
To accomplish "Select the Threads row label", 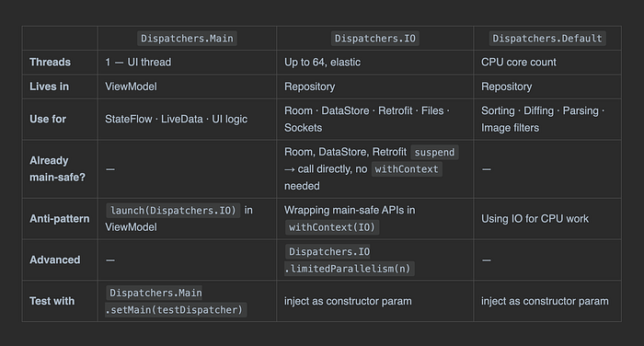I will [x=50, y=62].
